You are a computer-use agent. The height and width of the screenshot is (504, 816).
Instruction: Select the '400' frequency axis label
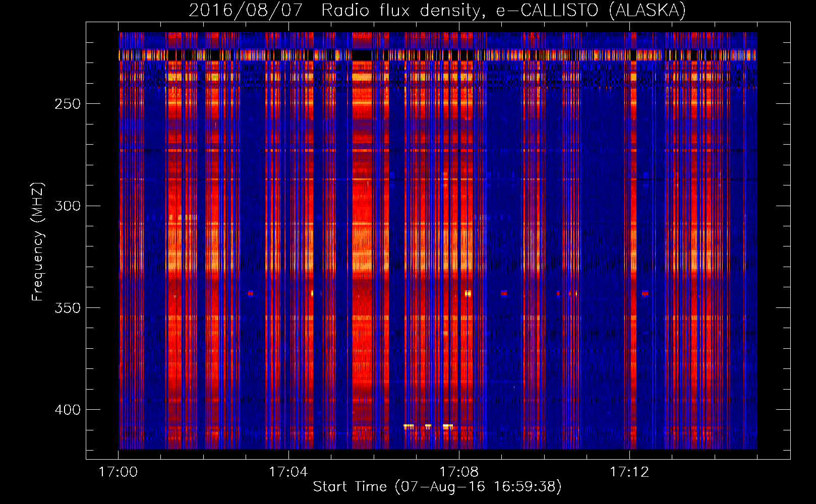pyautogui.click(x=68, y=410)
